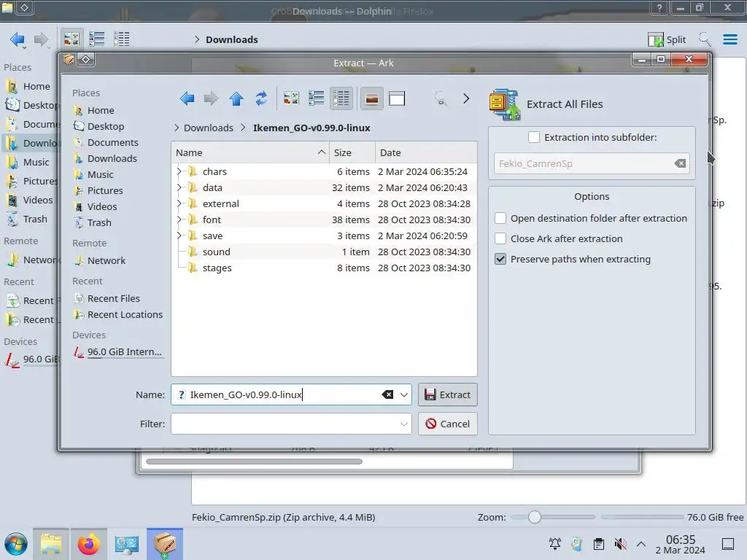Viewport: 747px width, 560px height.
Task: Open the file manager taskbar icon
Action: [51, 544]
